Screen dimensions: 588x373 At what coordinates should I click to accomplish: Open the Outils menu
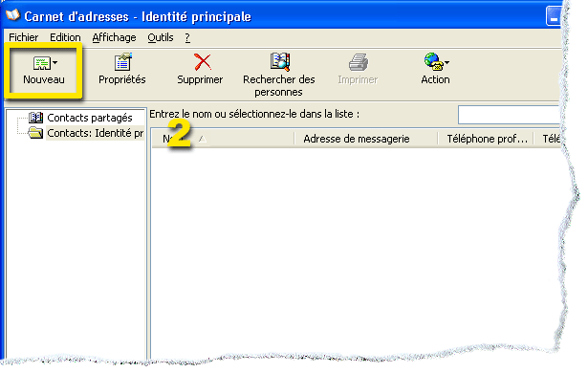[161, 37]
